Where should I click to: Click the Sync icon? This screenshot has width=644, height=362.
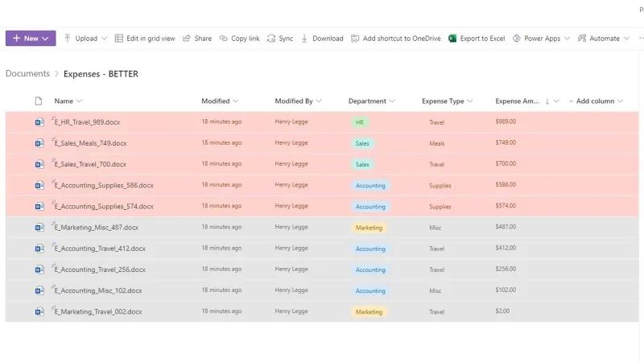pyautogui.click(x=271, y=38)
